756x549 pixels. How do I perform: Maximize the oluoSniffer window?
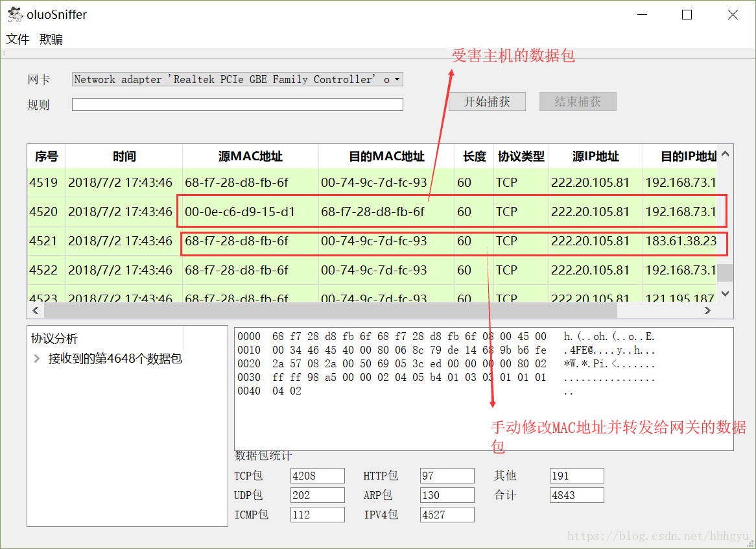point(687,14)
